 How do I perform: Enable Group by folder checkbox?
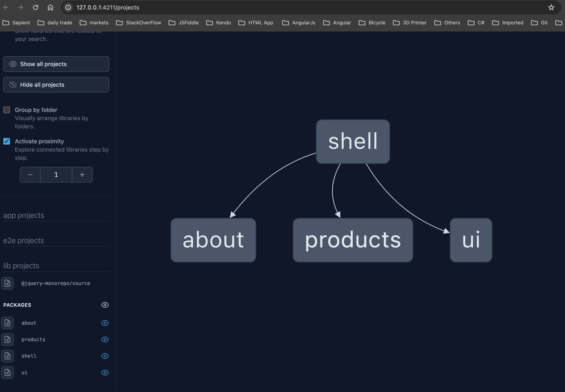(x=7, y=110)
